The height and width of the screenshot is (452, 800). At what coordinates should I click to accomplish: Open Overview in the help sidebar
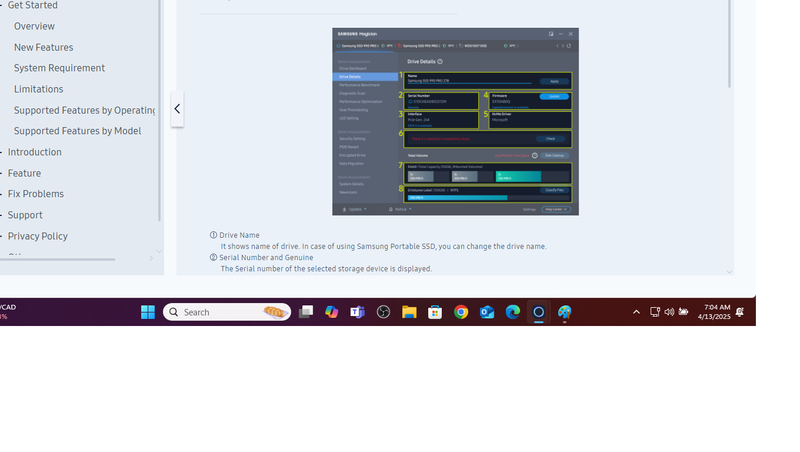tap(34, 26)
